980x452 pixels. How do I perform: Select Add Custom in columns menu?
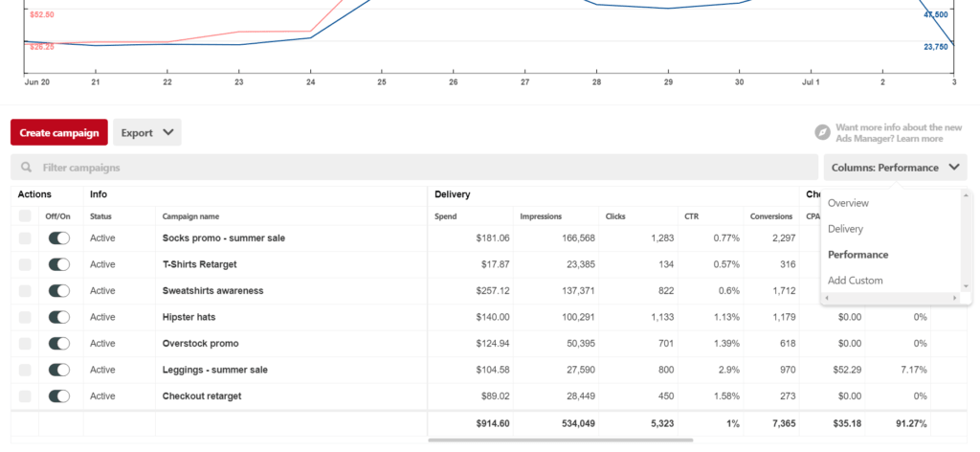[x=855, y=281]
